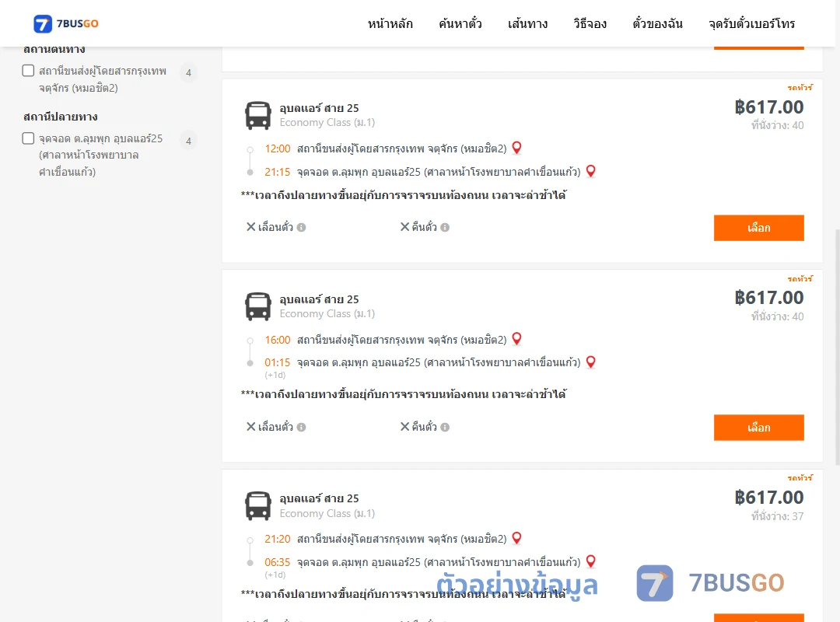Viewport: 840px width, 622px height.
Task: Click the 01:15 arrival time
Action: click(277, 362)
